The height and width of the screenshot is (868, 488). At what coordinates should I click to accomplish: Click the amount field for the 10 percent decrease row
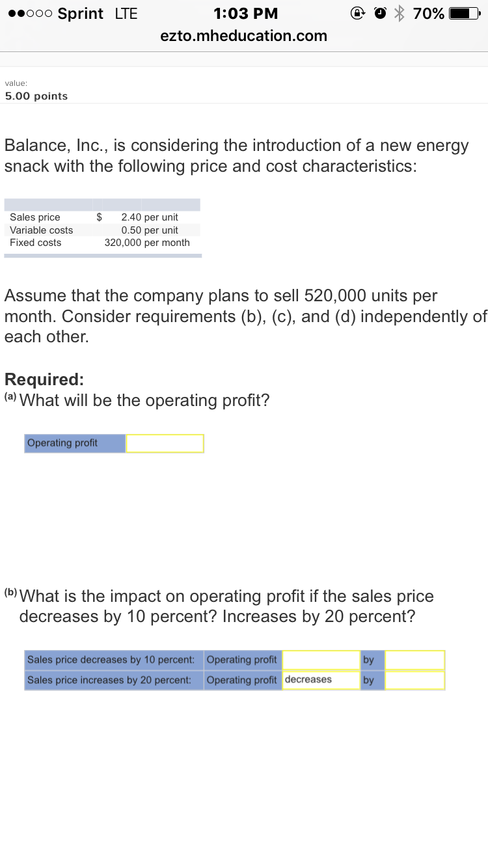tap(414, 660)
